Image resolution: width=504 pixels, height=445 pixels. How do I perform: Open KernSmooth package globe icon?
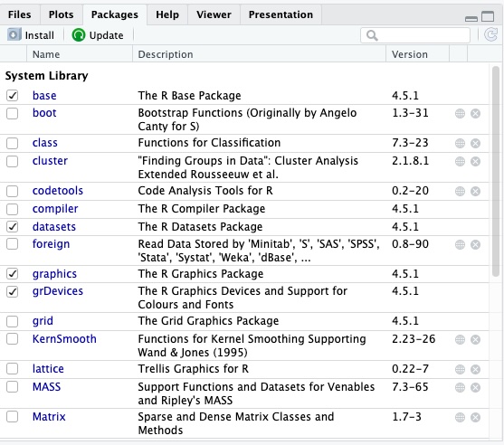(x=460, y=339)
